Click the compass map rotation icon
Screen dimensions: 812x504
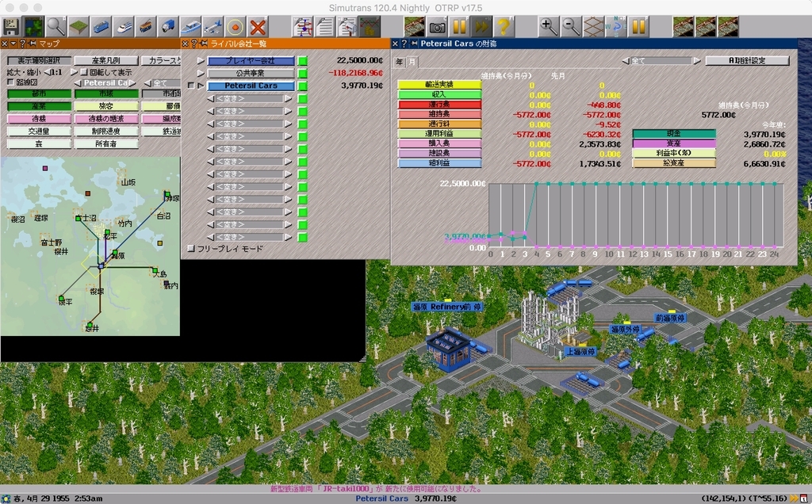click(617, 25)
